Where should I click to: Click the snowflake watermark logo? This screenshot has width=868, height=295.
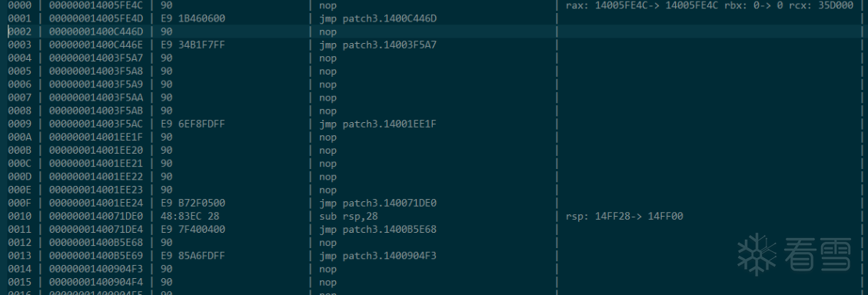point(758,254)
